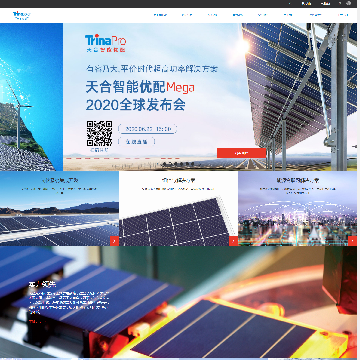Click next-slide arrow at banner right edge
The height and width of the screenshot is (360, 360).
354,146
